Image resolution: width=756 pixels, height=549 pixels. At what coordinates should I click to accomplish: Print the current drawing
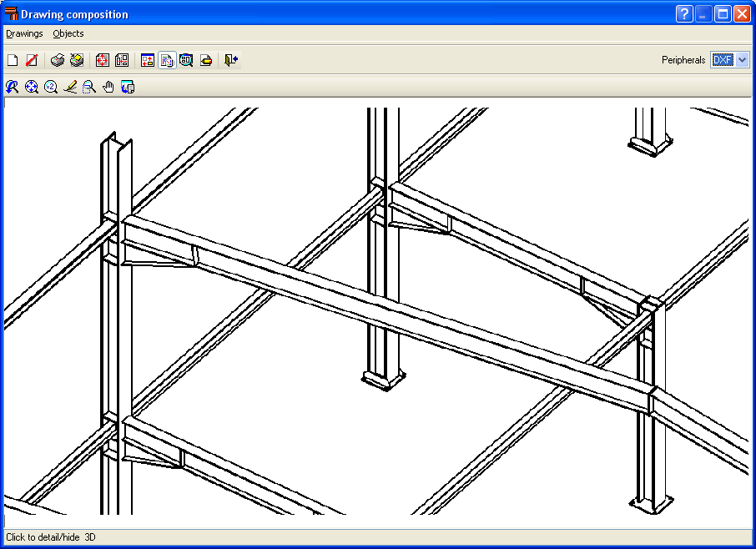(58, 60)
